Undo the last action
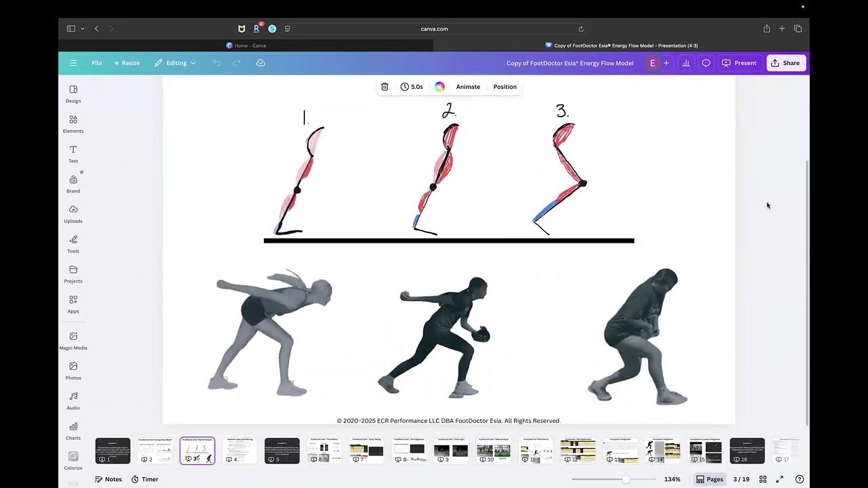 pyautogui.click(x=217, y=63)
